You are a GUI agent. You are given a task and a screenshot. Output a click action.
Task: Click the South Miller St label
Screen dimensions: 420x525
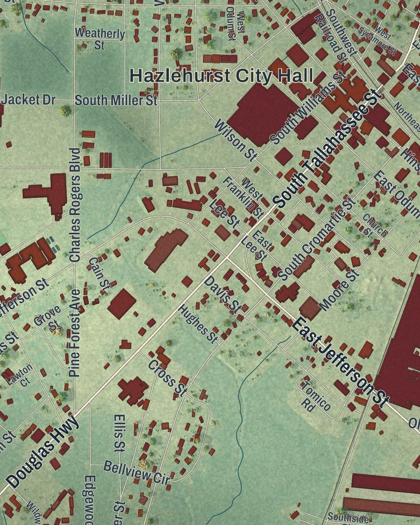pos(116,100)
